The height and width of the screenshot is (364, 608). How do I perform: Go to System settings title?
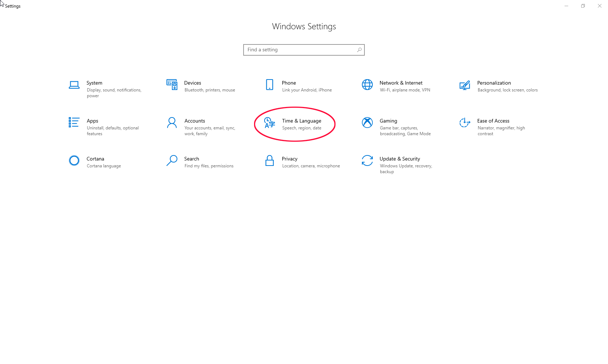coord(94,83)
